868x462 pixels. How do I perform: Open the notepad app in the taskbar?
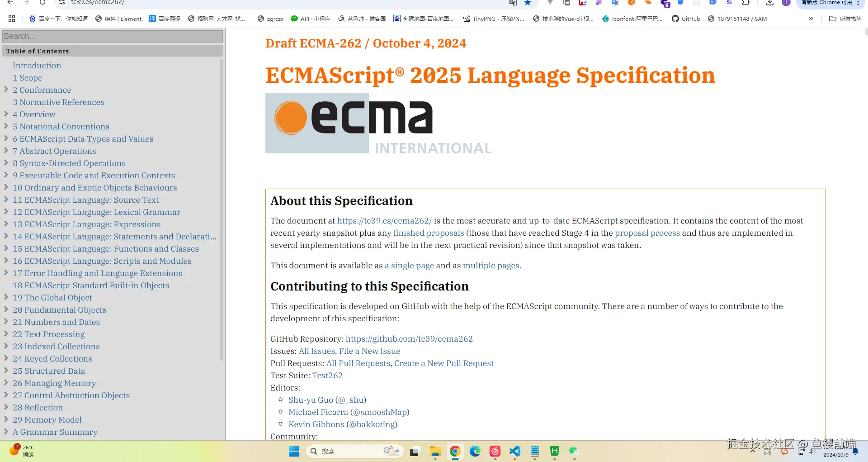click(535, 451)
